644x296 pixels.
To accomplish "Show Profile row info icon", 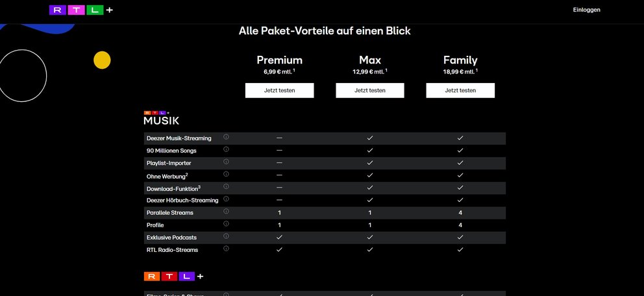I will coord(226,224).
